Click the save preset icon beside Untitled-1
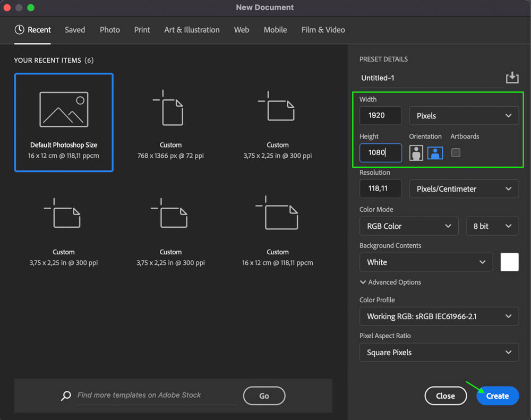 (512, 78)
